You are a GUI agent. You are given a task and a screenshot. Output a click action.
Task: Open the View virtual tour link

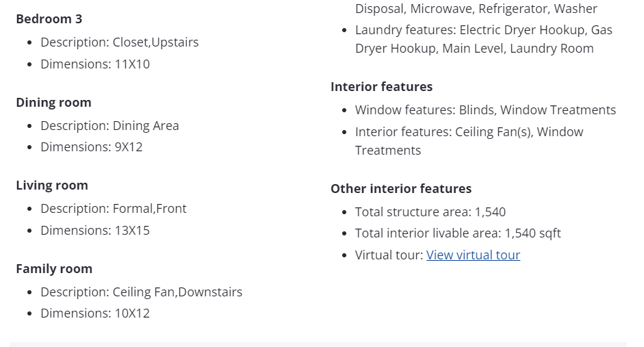[x=473, y=255]
